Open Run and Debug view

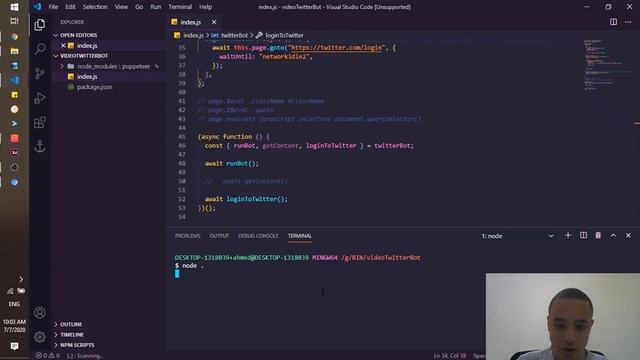40,98
